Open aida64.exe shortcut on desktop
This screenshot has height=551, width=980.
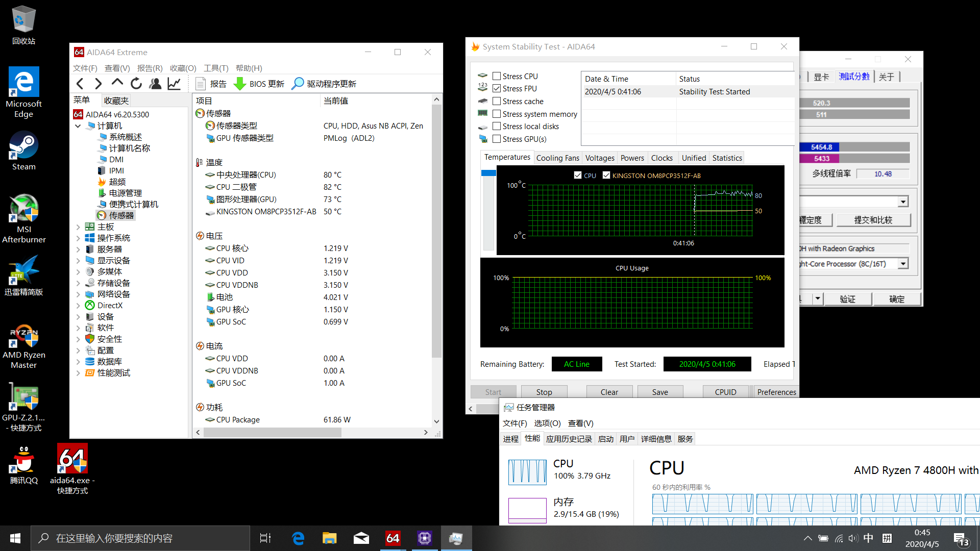click(x=72, y=469)
